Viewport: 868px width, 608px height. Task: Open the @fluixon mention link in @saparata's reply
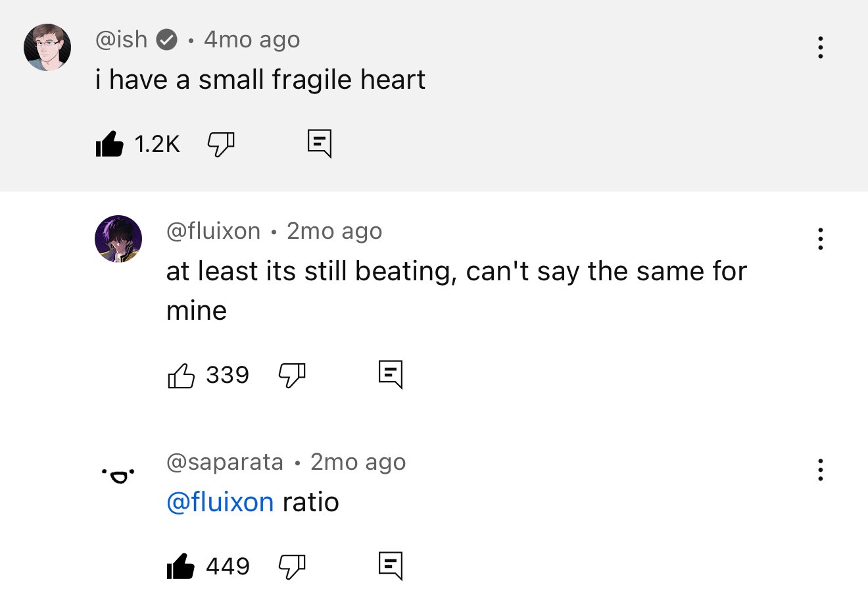pyautogui.click(x=220, y=501)
